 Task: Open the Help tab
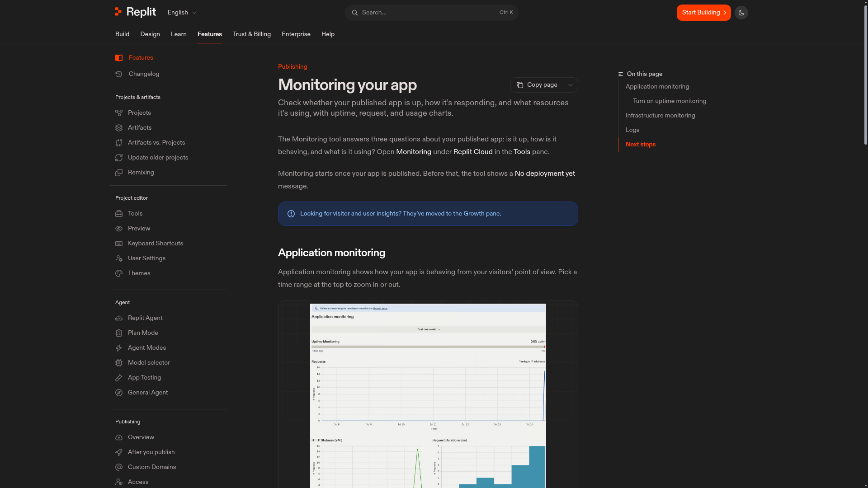pos(328,34)
